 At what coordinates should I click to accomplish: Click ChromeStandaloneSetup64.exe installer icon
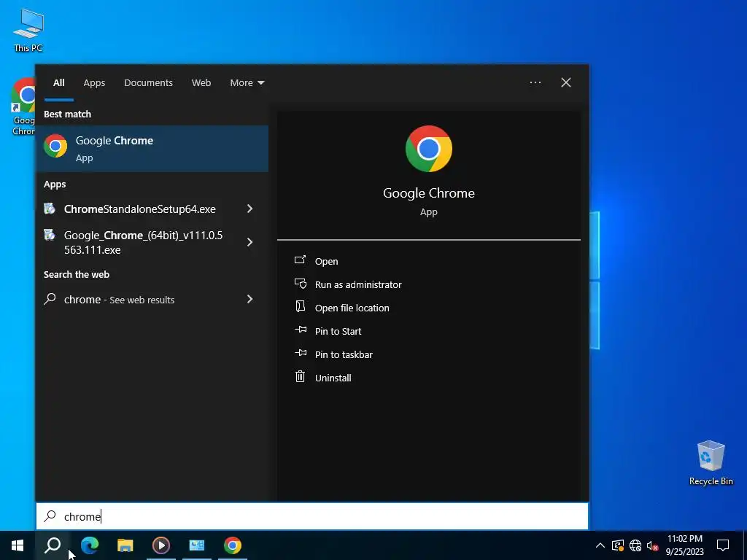(50, 209)
